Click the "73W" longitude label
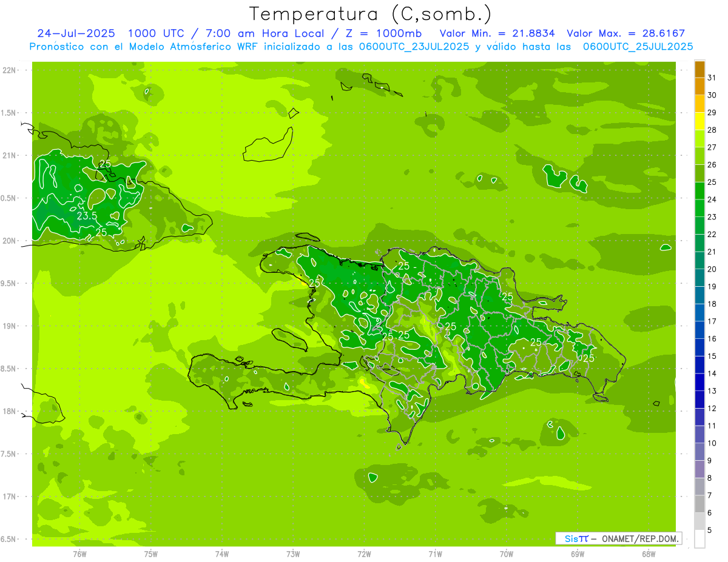 pos(293,554)
